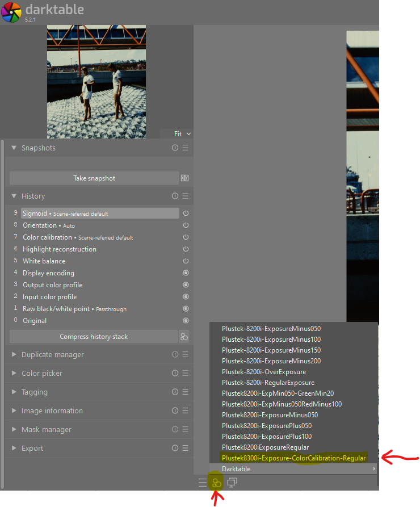420x507 pixels.
Task: Open the snapshot comparison side icon
Action: point(184,178)
